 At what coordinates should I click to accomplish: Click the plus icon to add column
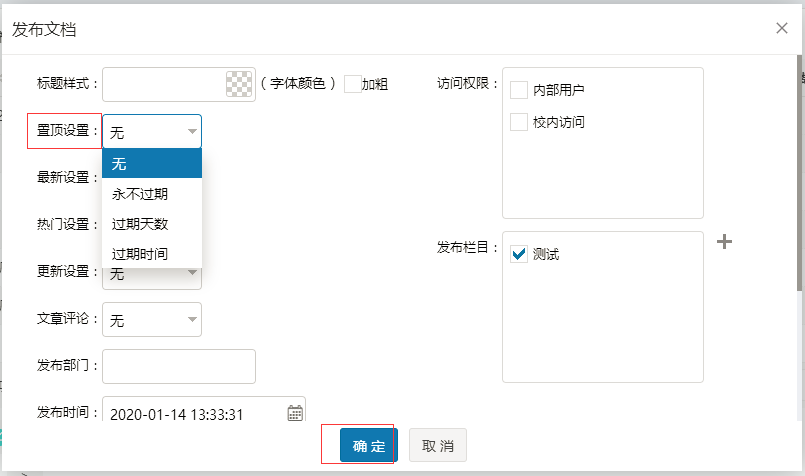click(x=726, y=242)
